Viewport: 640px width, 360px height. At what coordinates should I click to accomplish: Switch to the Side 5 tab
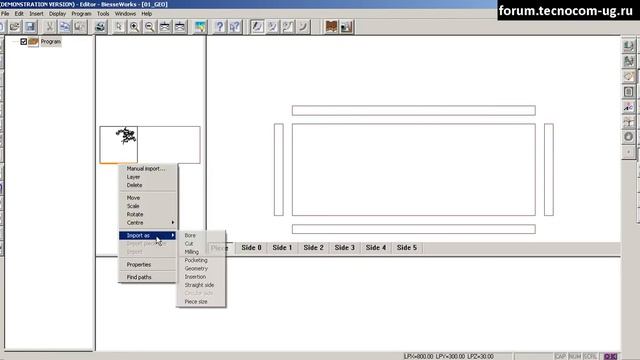pos(407,248)
